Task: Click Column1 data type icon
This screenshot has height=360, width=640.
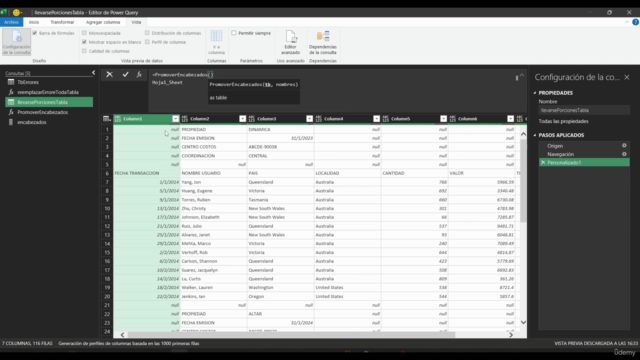Action: click(118, 119)
